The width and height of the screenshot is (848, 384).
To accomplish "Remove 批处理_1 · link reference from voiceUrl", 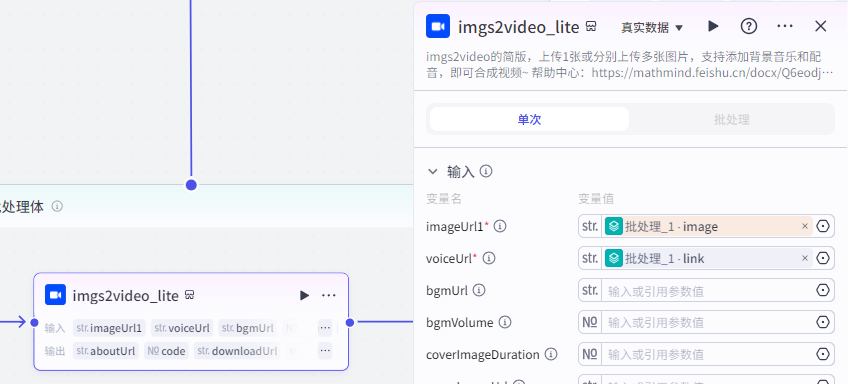I will (805, 259).
